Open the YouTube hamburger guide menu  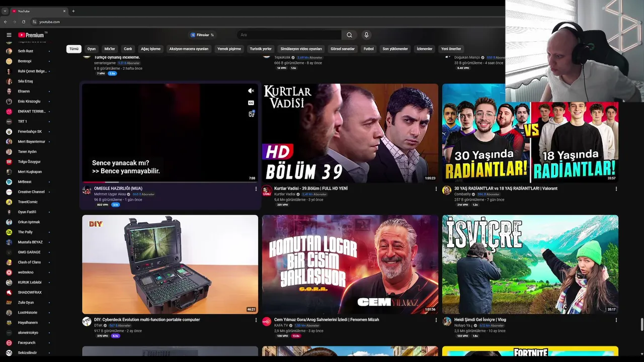click(x=9, y=35)
